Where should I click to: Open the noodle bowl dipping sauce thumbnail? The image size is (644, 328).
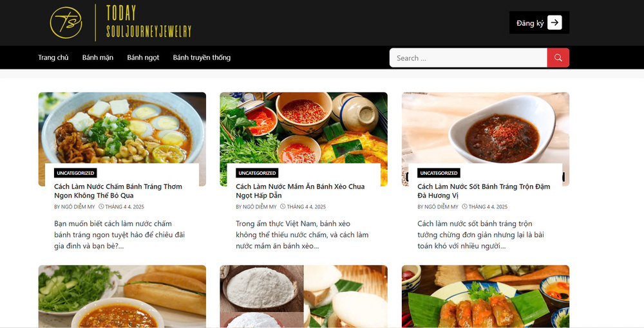click(122, 128)
